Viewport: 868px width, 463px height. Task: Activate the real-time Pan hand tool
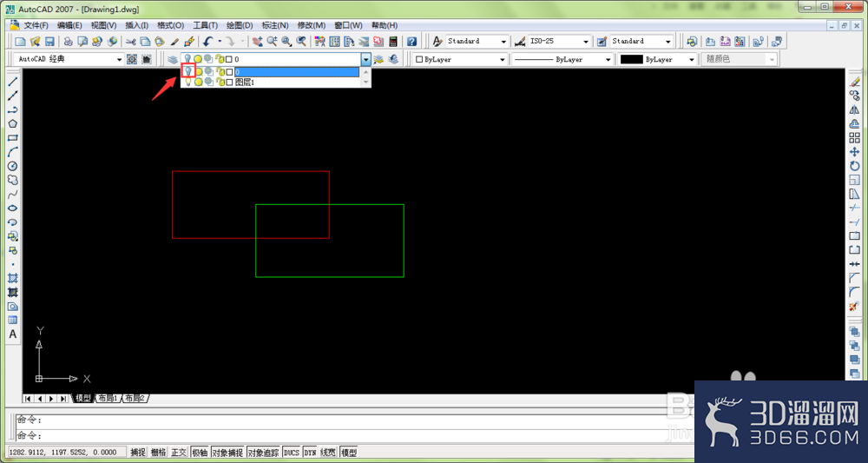coord(258,42)
